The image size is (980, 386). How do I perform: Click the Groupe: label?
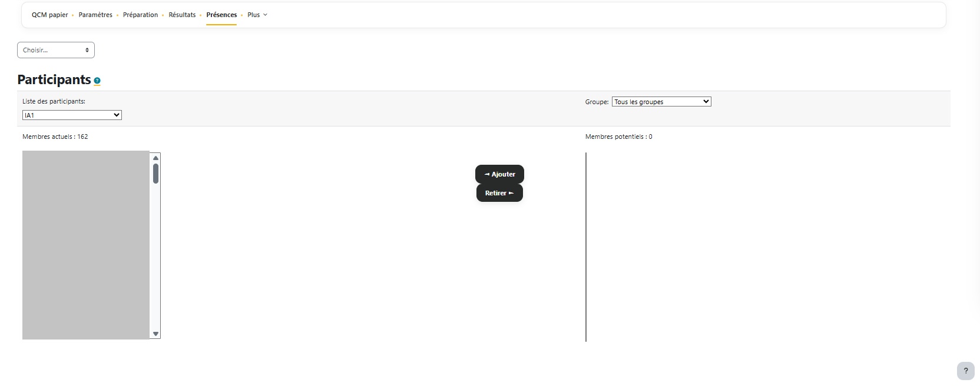597,102
